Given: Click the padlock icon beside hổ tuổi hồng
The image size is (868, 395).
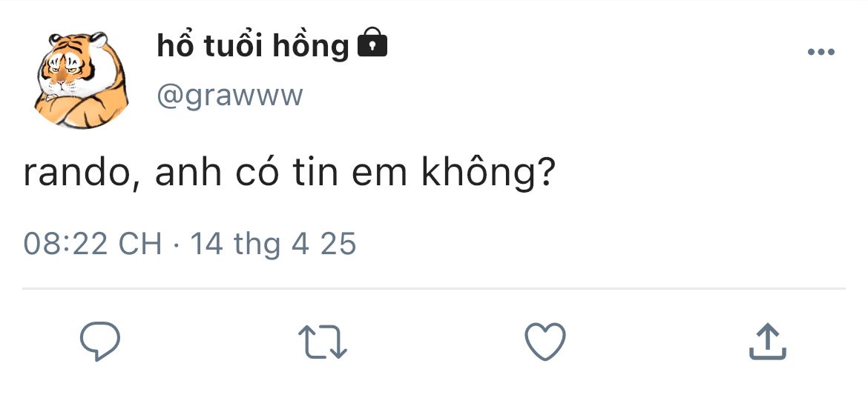Looking at the screenshot, I should pos(372,42).
